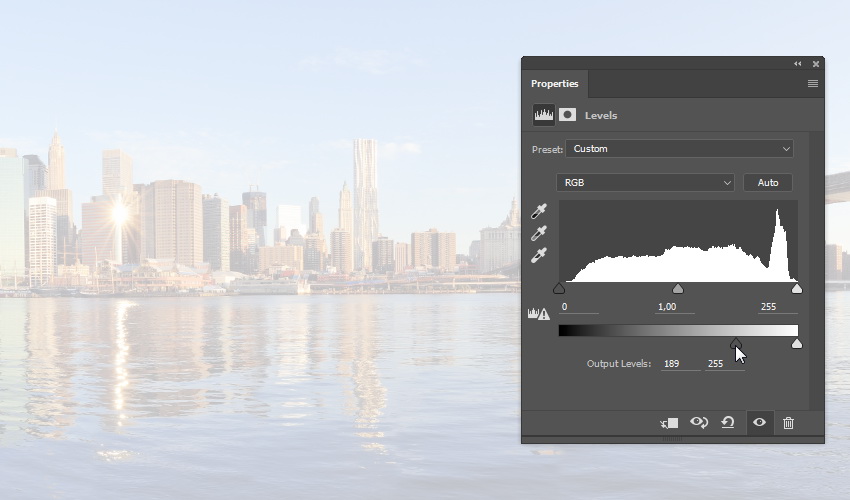The image size is (850, 500).
Task: Click the histogram graph area
Action: click(x=678, y=241)
